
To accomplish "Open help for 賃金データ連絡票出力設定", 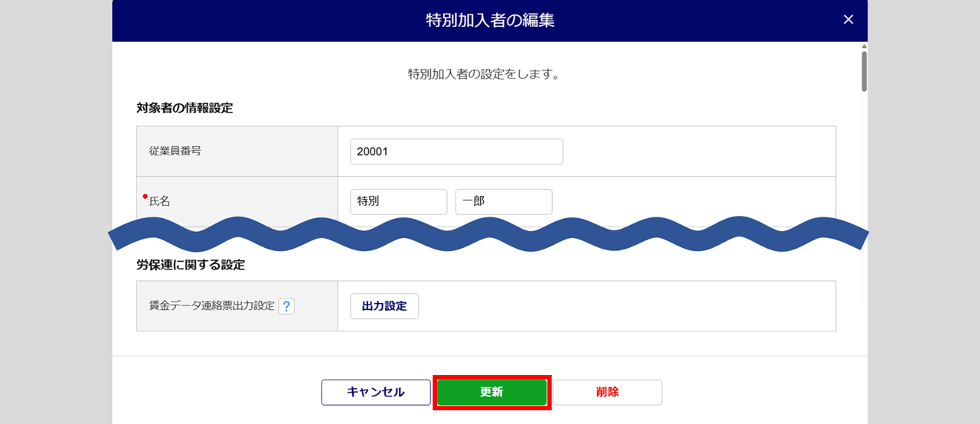I will coord(286,306).
